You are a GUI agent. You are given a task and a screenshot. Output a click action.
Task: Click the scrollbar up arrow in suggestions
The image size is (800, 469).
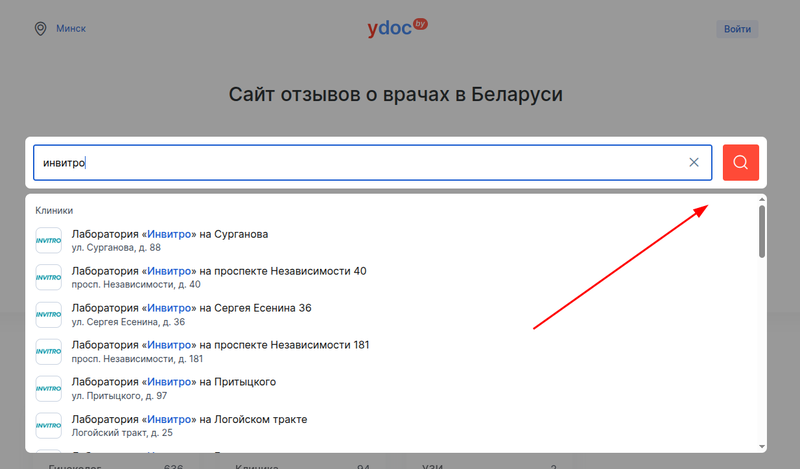[x=762, y=200]
